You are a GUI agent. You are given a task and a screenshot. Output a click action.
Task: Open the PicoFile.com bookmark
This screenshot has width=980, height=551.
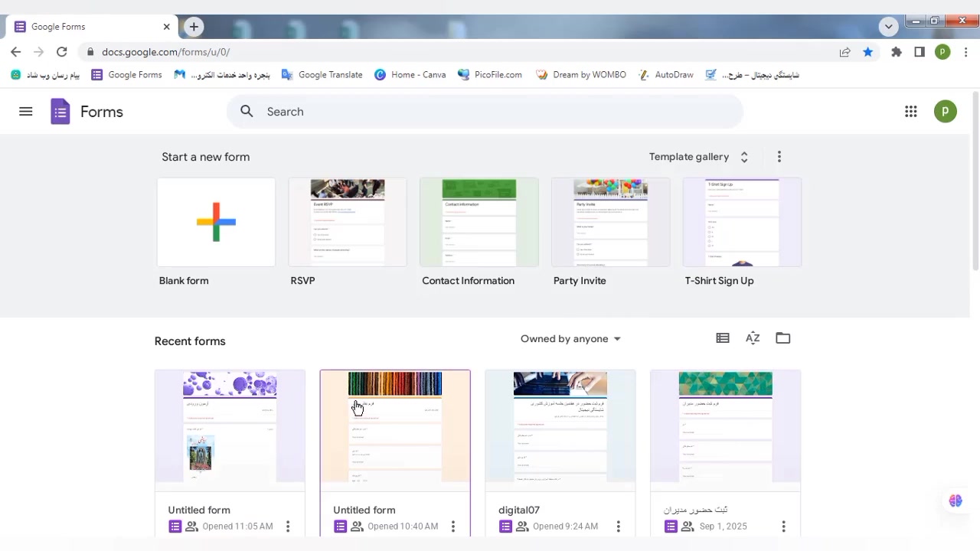click(489, 75)
